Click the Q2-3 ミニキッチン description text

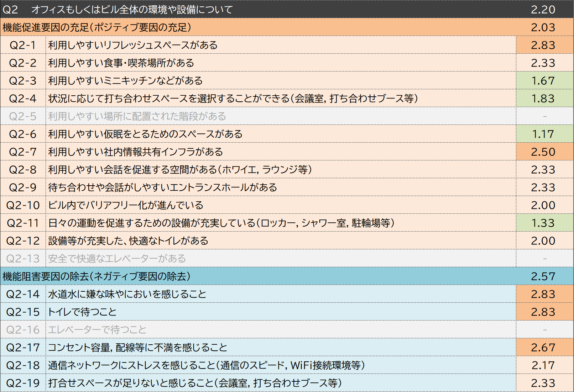coord(125,81)
